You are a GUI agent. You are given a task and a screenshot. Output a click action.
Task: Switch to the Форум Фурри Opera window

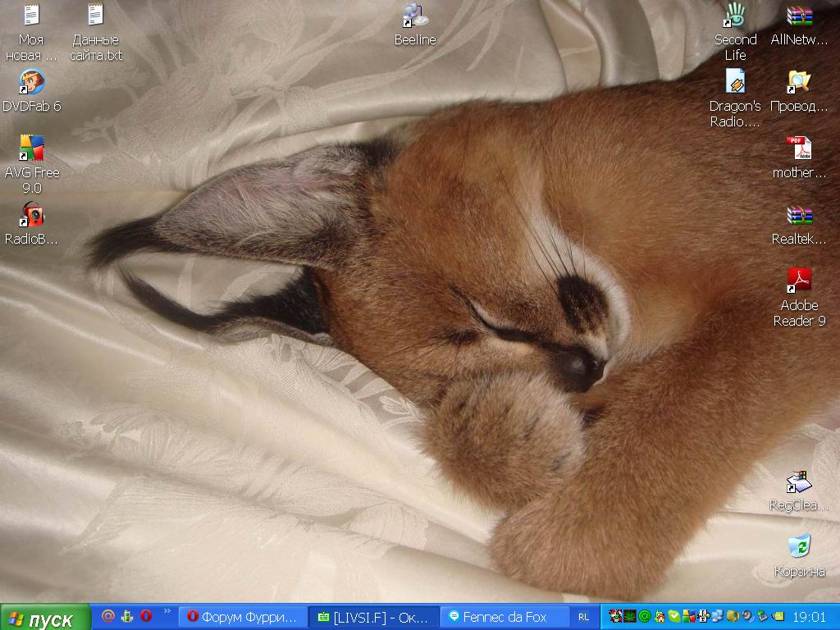[243, 617]
